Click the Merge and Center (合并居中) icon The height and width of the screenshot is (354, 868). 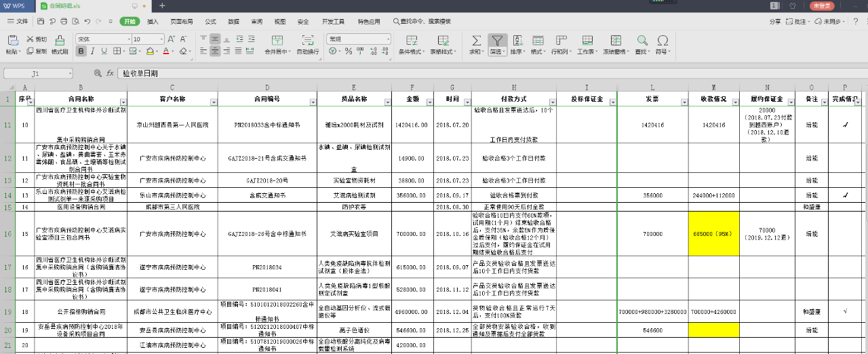(x=276, y=41)
